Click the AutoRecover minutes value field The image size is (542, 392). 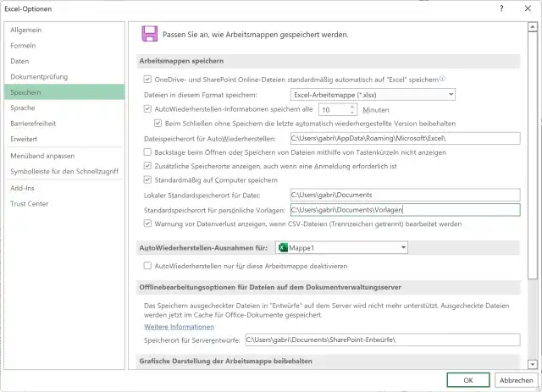click(334, 109)
